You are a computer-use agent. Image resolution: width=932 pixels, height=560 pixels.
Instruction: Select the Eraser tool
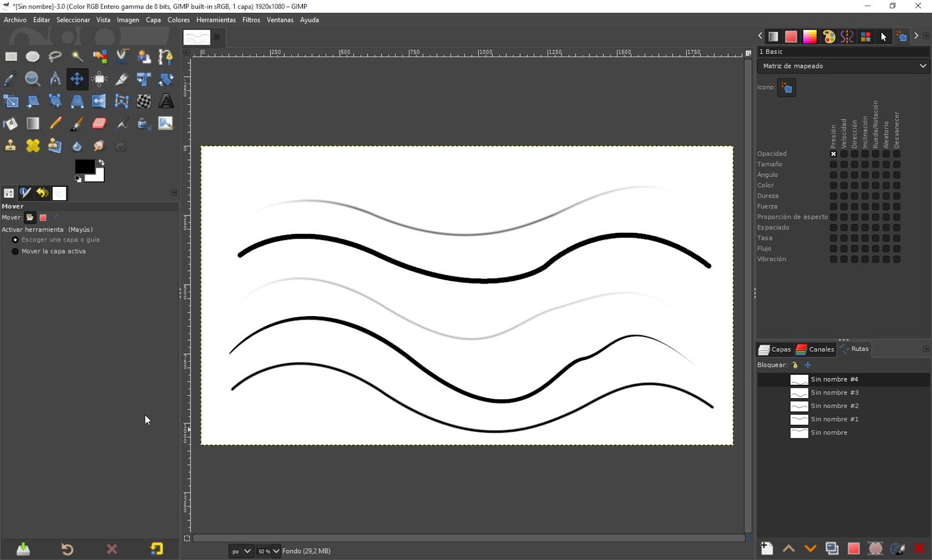tap(99, 123)
